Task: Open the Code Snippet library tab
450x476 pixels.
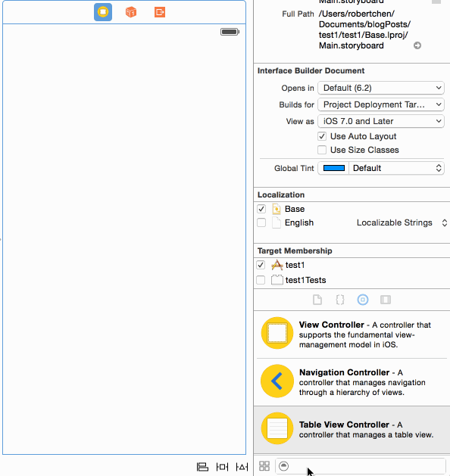Action: (340, 300)
